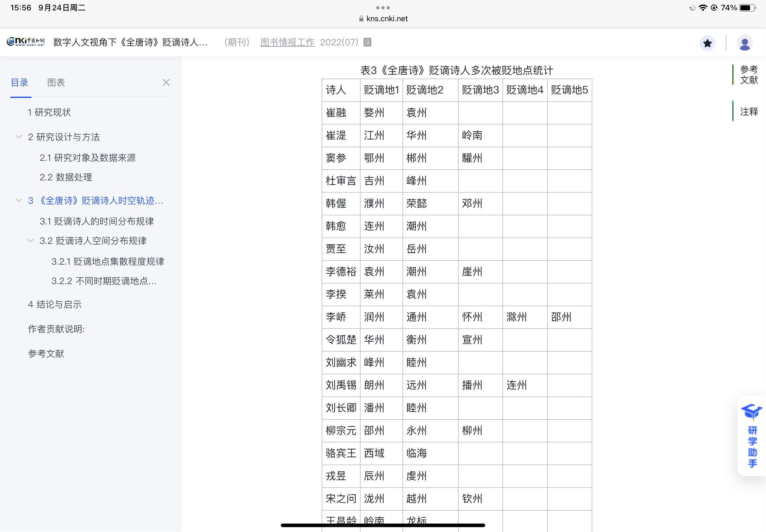The width and height of the screenshot is (766, 532).
Task: Click the 崔湜 table cell
Action: pyautogui.click(x=341, y=135)
